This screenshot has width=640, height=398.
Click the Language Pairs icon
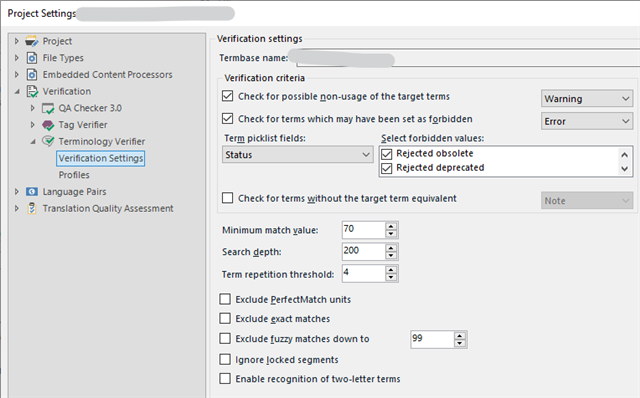(x=32, y=191)
